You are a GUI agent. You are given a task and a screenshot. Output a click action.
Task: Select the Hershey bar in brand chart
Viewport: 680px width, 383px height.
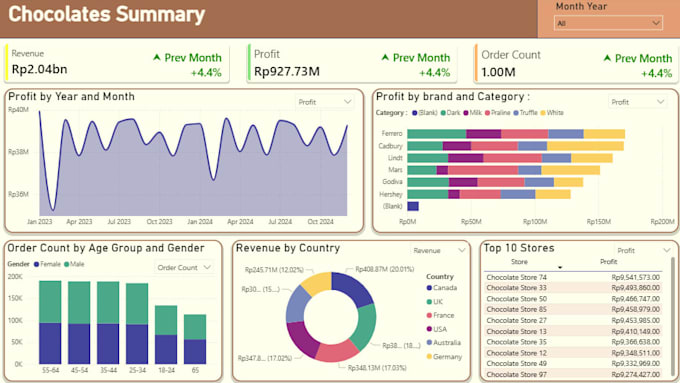489,194
